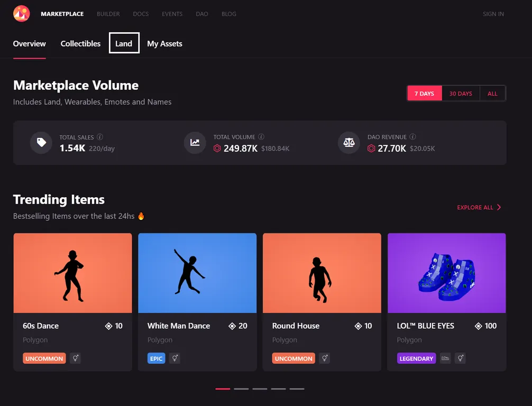The height and width of the screenshot is (406, 532).
Task: Click the LOL™ BLUE EYES item title
Action: click(426, 326)
